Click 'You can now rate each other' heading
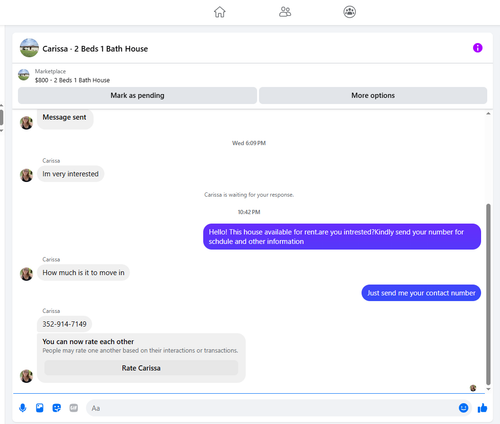The height and width of the screenshot is (424, 500). coord(88,342)
